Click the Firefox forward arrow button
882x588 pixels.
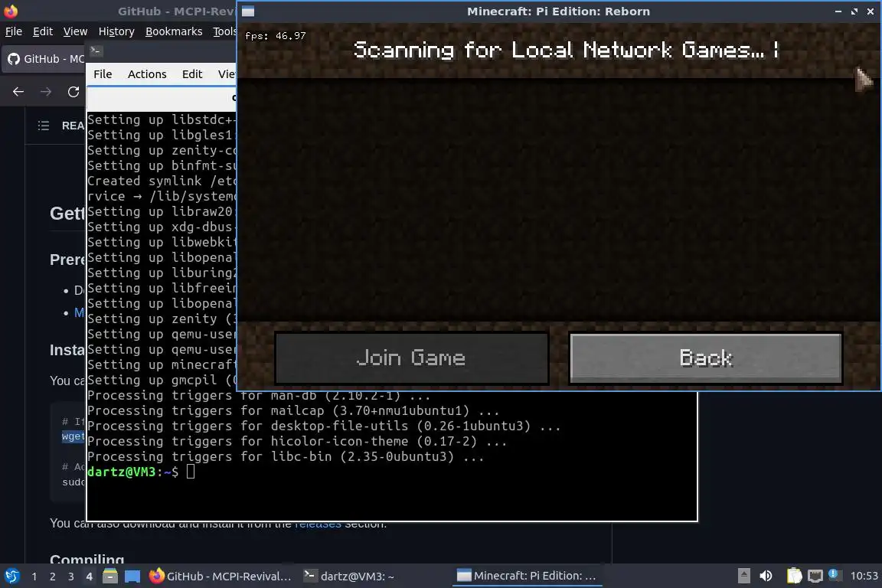(x=46, y=92)
